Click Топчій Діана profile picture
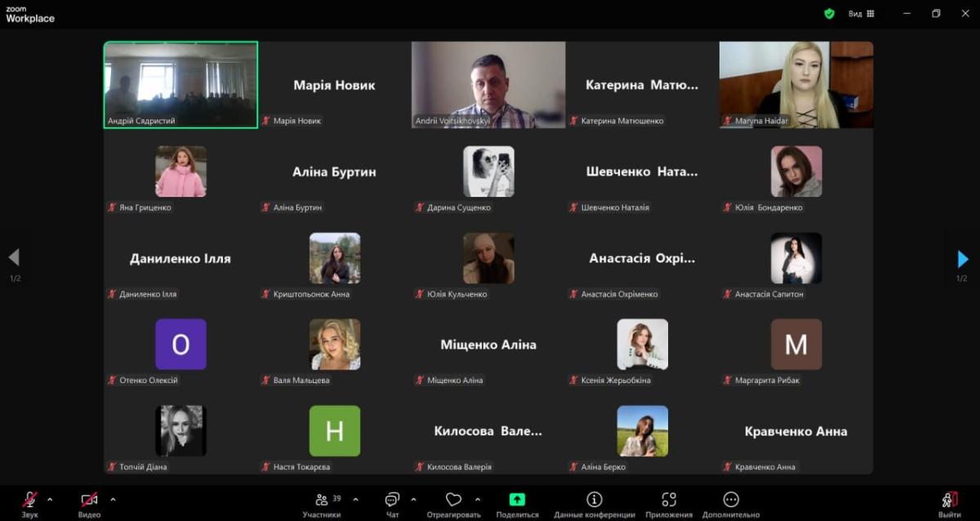 [180, 431]
